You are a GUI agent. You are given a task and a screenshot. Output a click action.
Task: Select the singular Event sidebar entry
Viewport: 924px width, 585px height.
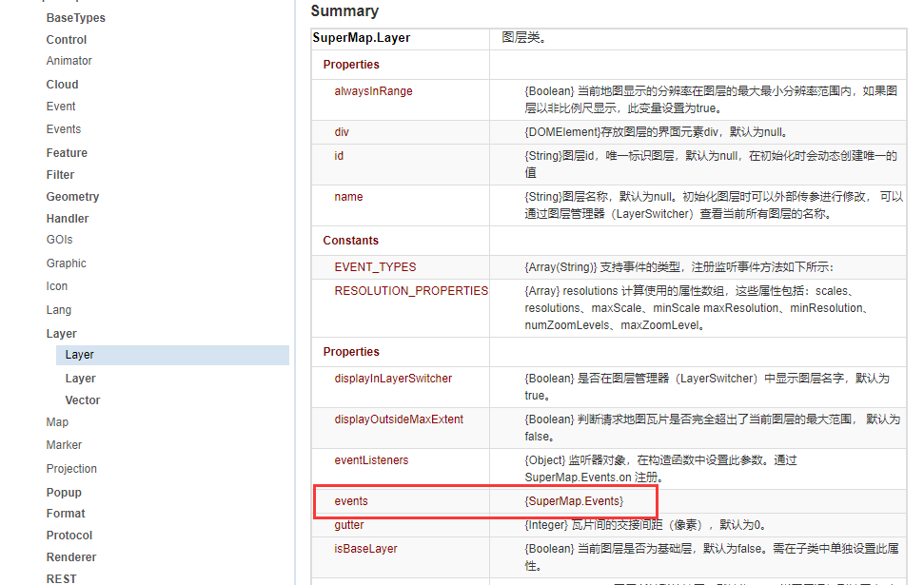pos(61,106)
